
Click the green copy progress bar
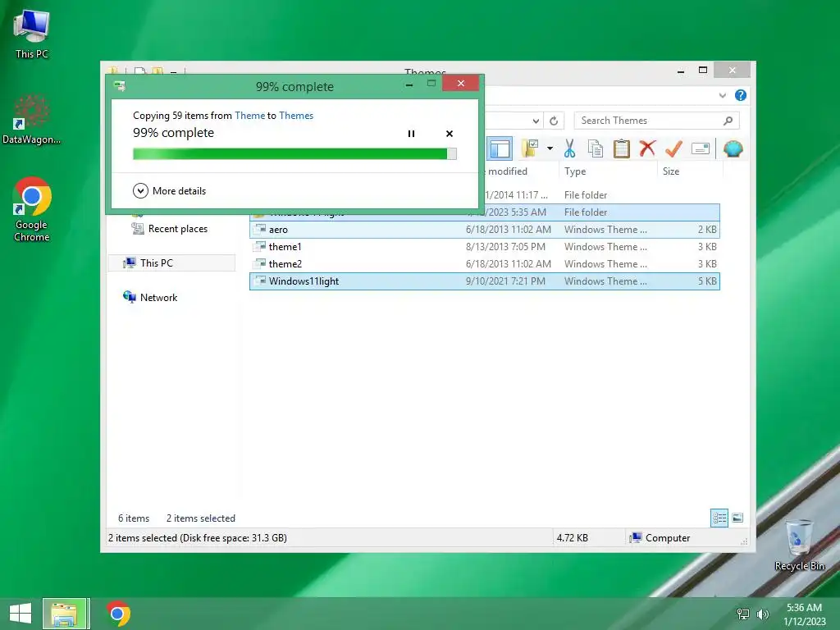click(294, 153)
